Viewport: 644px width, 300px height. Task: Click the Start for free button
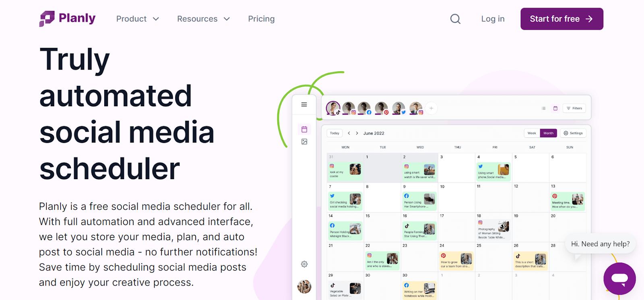coord(561,19)
